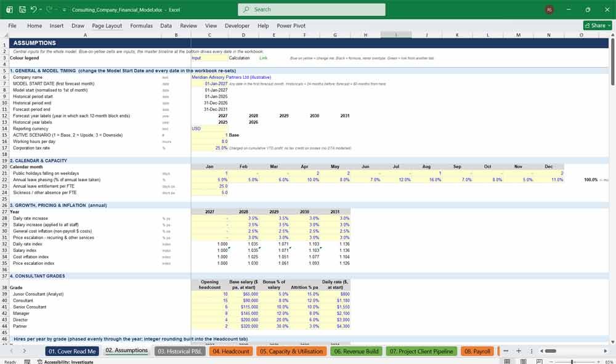Click the macro recording icon in status bar
The width and height of the screenshot is (616, 364).
pyautogui.click(x=27, y=362)
